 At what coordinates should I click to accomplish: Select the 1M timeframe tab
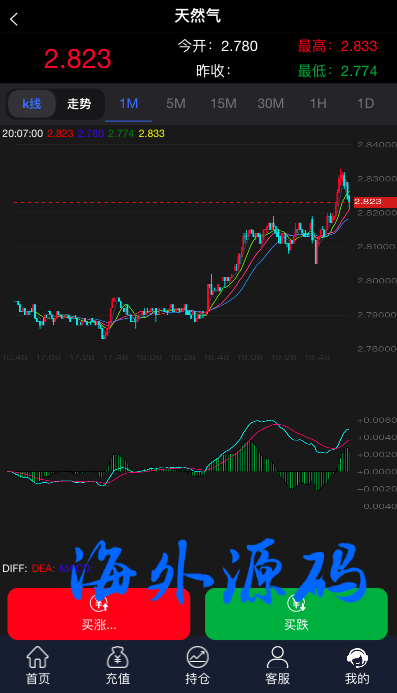pos(129,104)
